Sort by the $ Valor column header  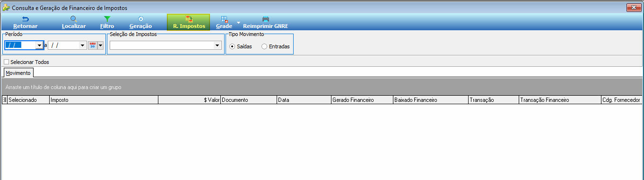tap(189, 100)
